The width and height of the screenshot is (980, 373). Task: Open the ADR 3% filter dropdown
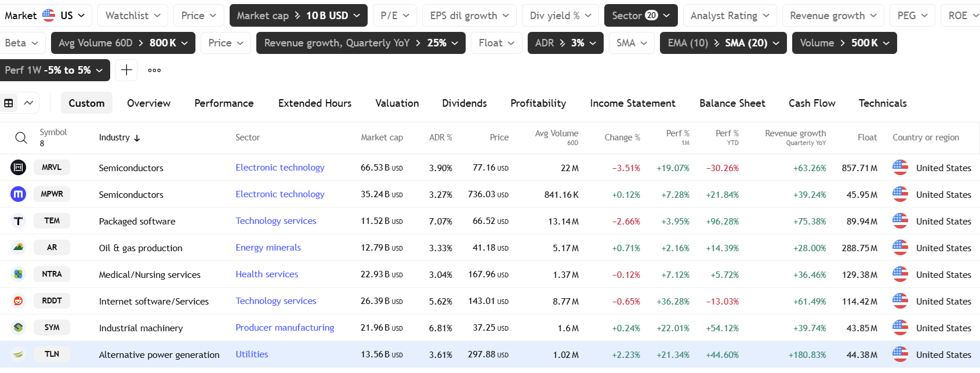click(x=565, y=43)
